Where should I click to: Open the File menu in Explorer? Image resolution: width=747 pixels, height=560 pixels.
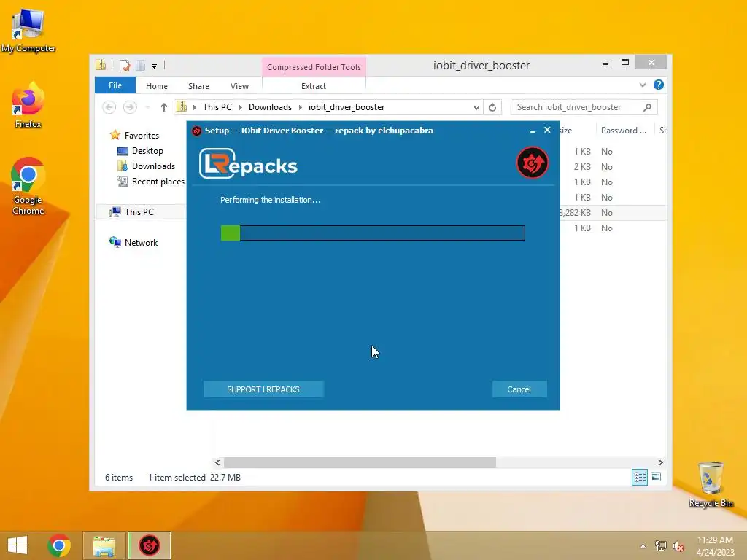[115, 85]
